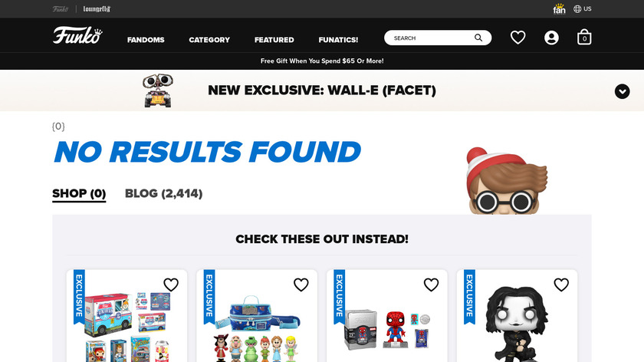Expand the WALL-E promo banner chevron
Viewport: 644px width, 362px height.
pos(622,91)
